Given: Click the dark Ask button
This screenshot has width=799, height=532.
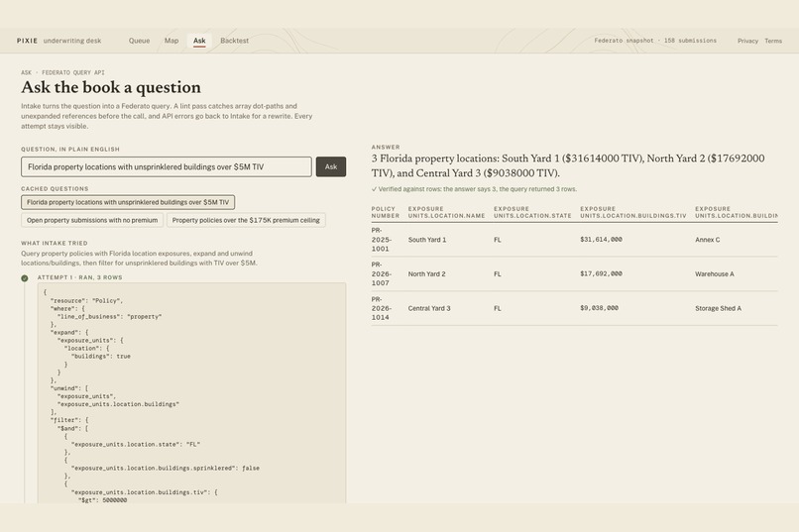Looking at the screenshot, I should (x=331, y=166).
